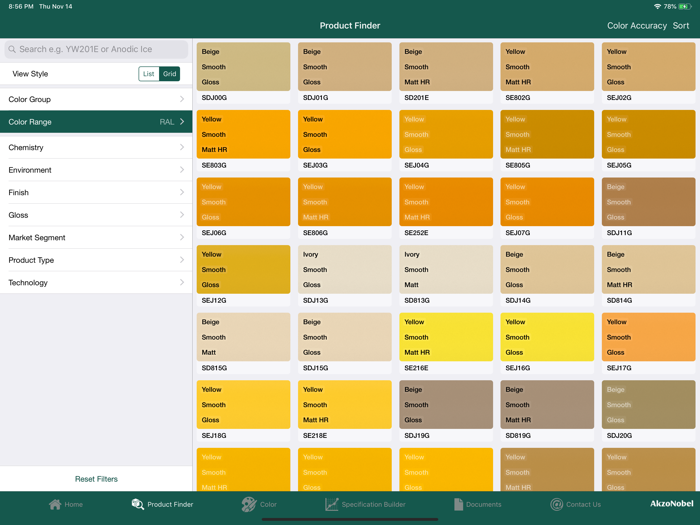Select the SD819G beige swatch

pos(547,404)
